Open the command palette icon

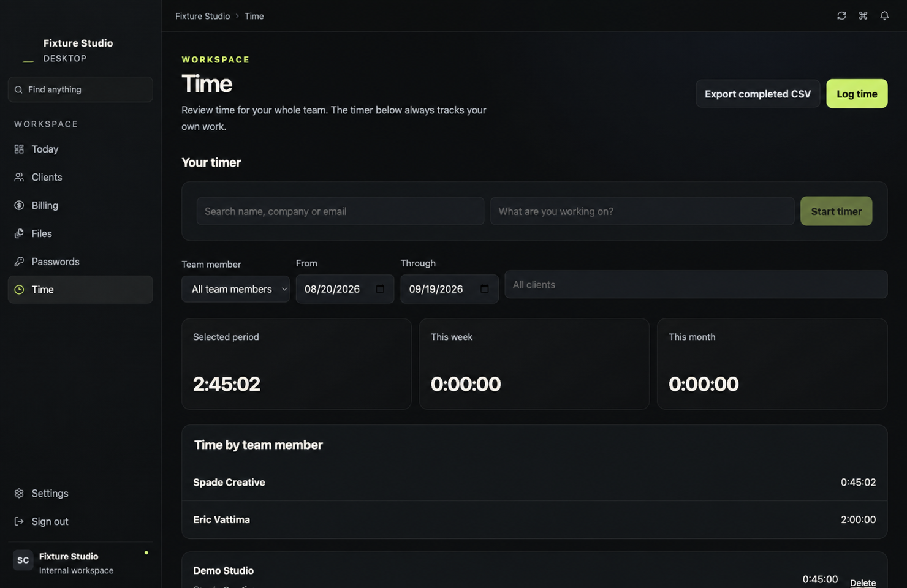(863, 16)
